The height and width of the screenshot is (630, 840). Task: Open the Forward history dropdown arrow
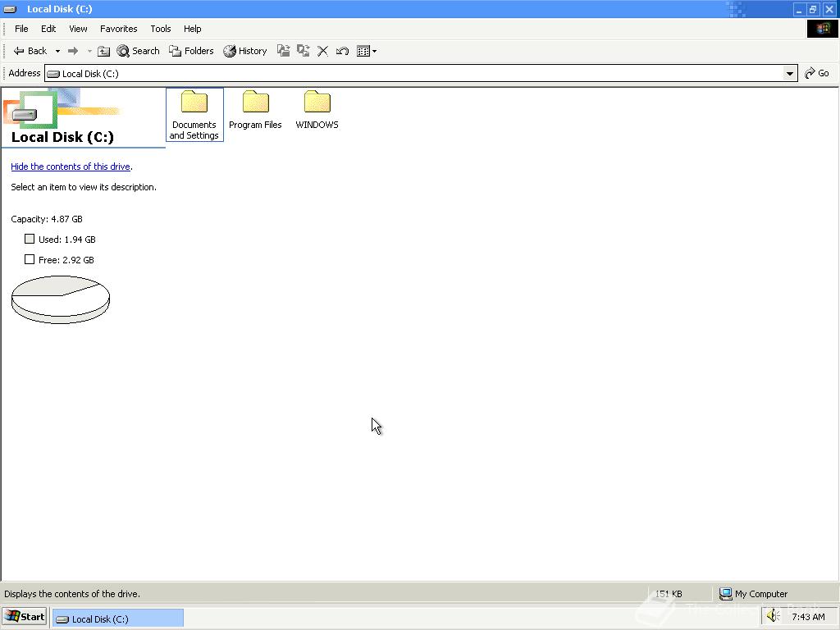tap(89, 52)
